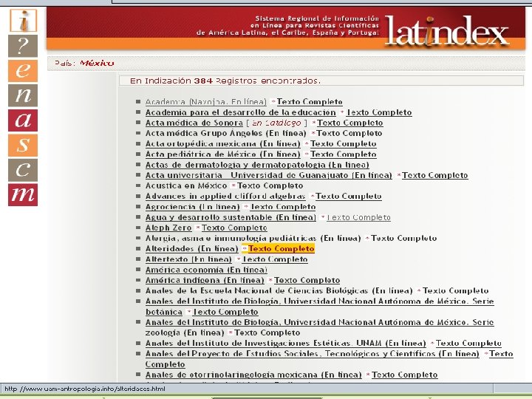Select the 'm' sidebar tile
Screen dimensions: 532x399
point(23,195)
